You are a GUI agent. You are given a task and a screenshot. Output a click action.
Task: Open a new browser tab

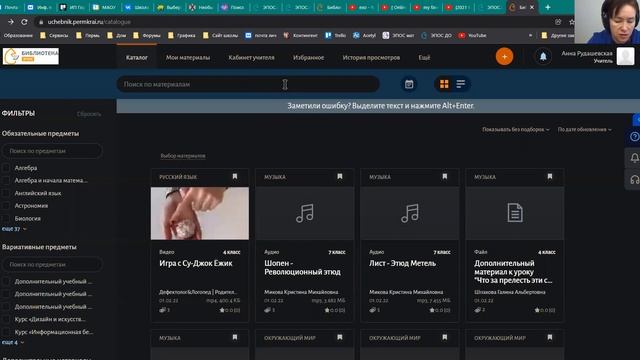pyautogui.click(x=548, y=7)
